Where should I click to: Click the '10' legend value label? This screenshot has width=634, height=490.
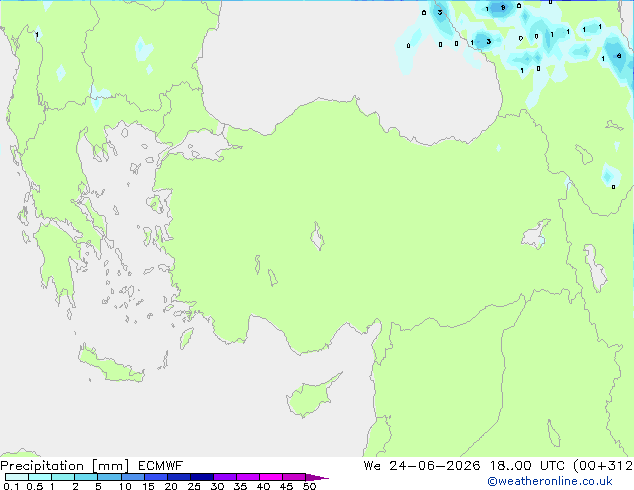tap(125, 486)
